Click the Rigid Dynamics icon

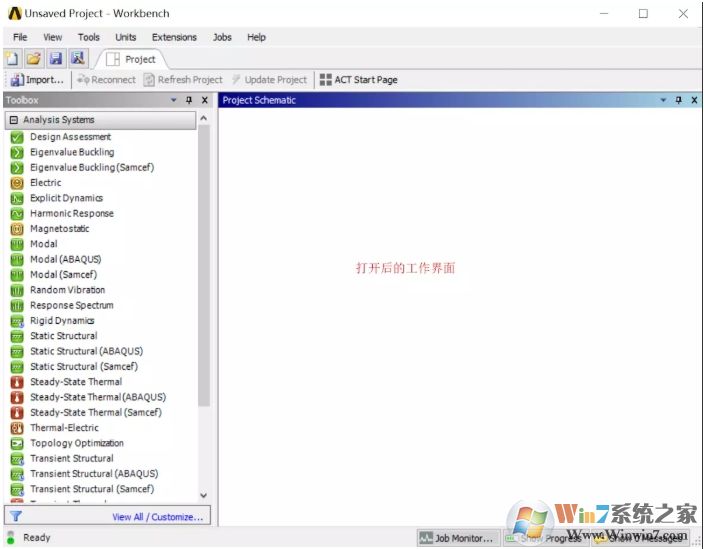pos(17,321)
